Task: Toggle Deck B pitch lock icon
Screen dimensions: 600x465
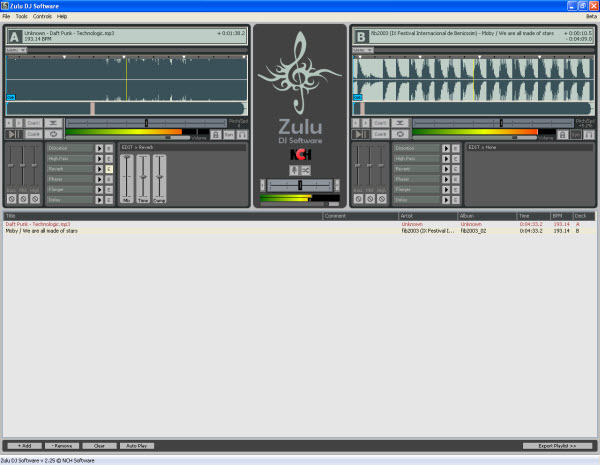Action: click(x=562, y=135)
